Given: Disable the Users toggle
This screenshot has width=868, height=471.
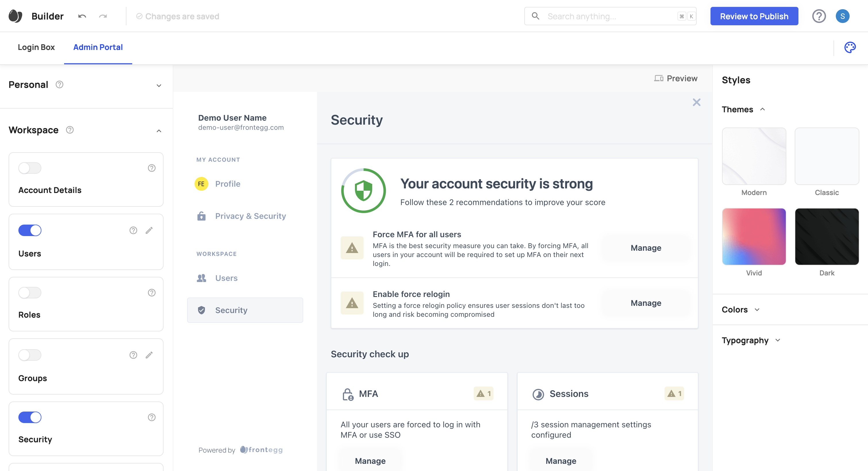Looking at the screenshot, I should point(30,230).
